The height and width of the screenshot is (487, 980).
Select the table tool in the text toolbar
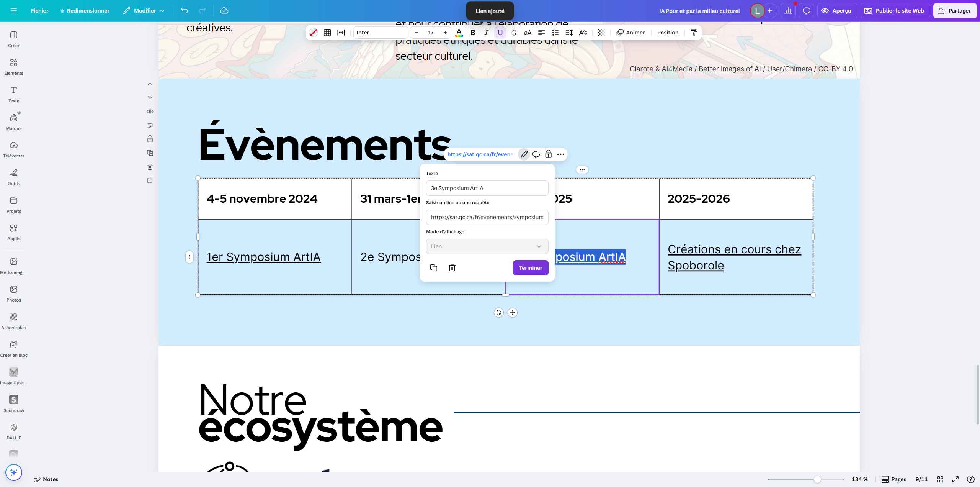327,33
